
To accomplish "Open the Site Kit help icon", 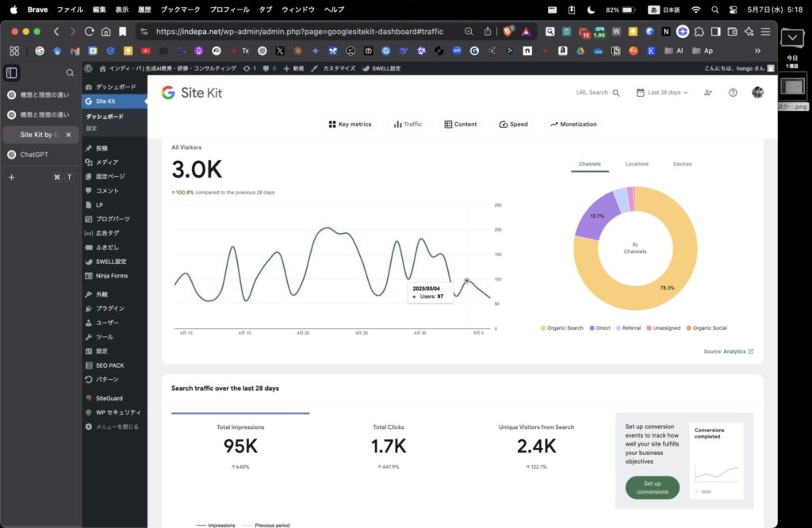I will [x=733, y=93].
